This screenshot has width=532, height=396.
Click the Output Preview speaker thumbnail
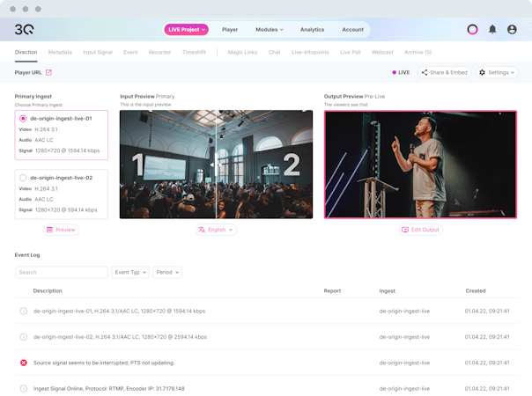420,165
